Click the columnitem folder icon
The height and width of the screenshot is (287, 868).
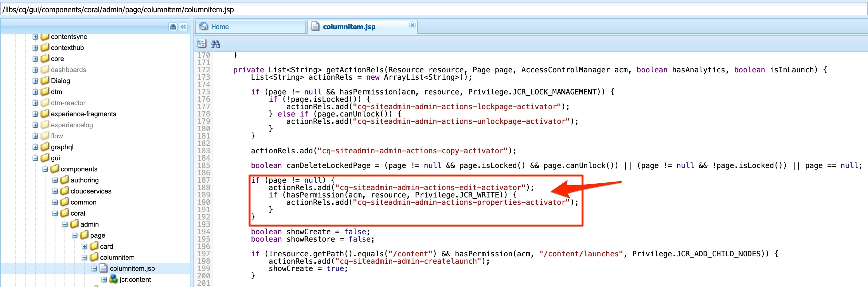[94, 257]
